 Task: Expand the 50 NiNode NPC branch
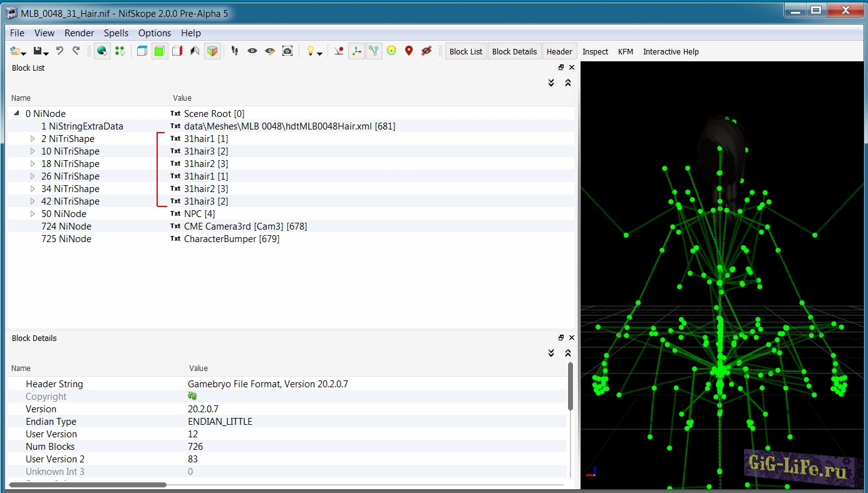(33, 214)
